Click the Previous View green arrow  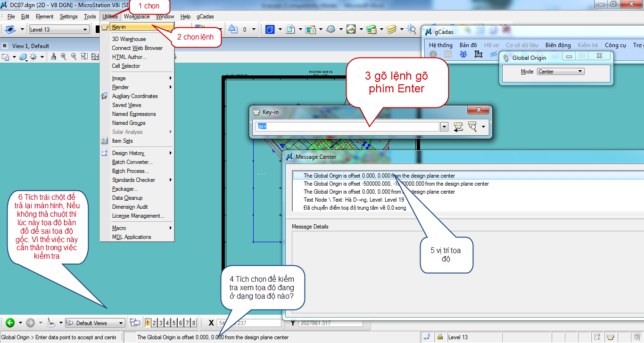coord(10,323)
